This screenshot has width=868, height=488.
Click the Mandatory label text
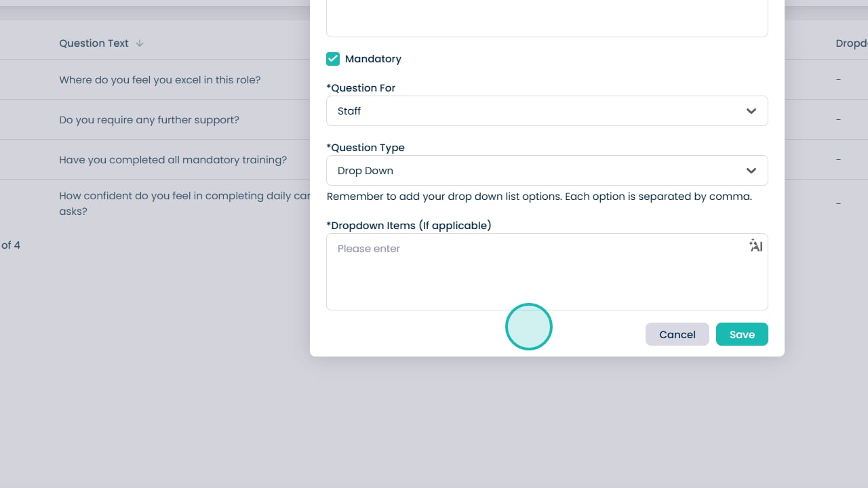point(373,59)
